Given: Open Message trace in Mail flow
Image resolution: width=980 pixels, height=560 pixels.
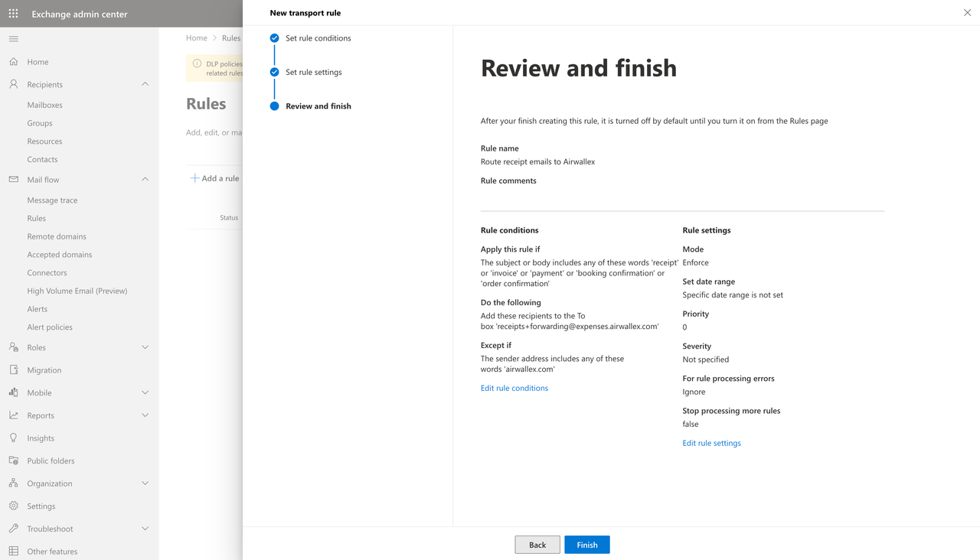Looking at the screenshot, I should (52, 200).
